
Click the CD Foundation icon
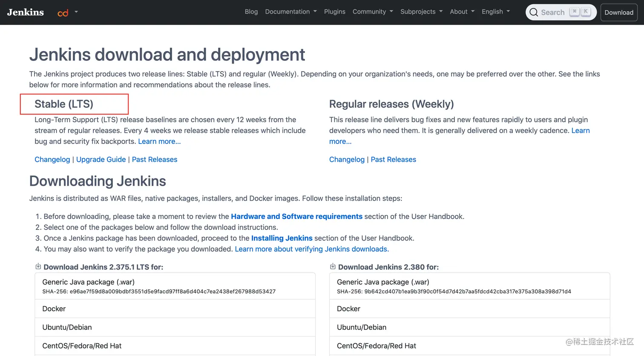coord(63,13)
